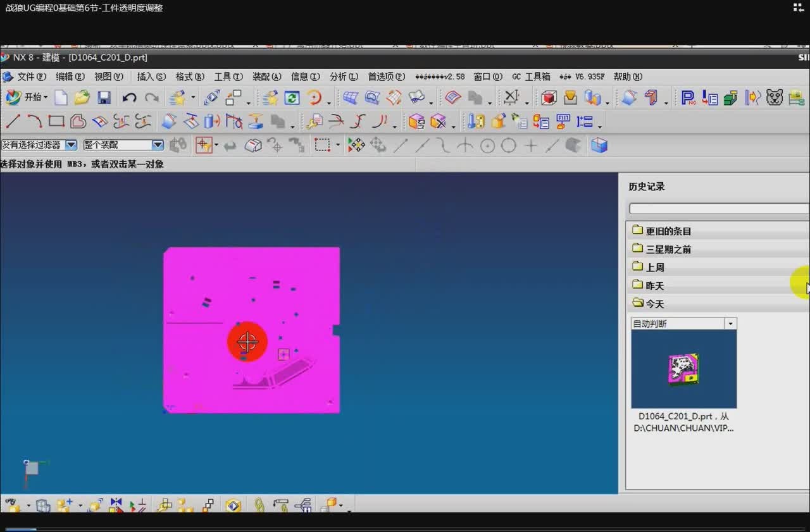The width and height of the screenshot is (810, 532).
Task: Click the add component icon with plus
Action: tap(65, 505)
